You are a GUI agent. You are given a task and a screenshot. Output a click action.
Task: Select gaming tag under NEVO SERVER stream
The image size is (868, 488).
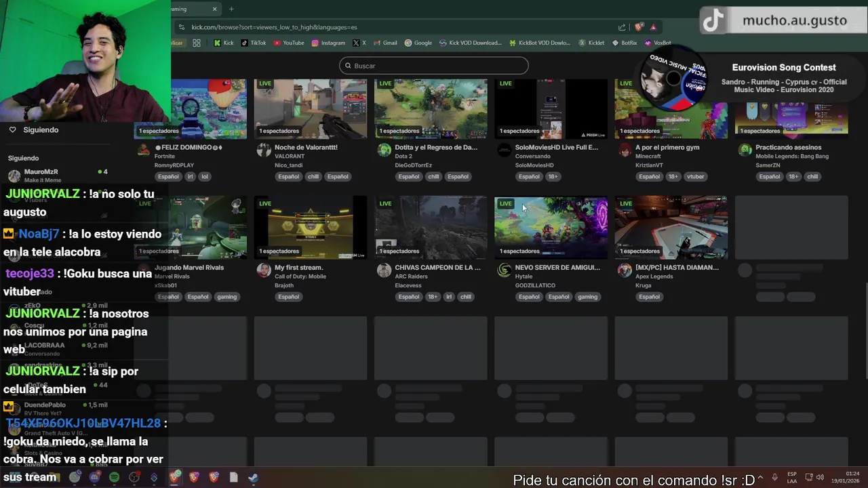coord(588,296)
